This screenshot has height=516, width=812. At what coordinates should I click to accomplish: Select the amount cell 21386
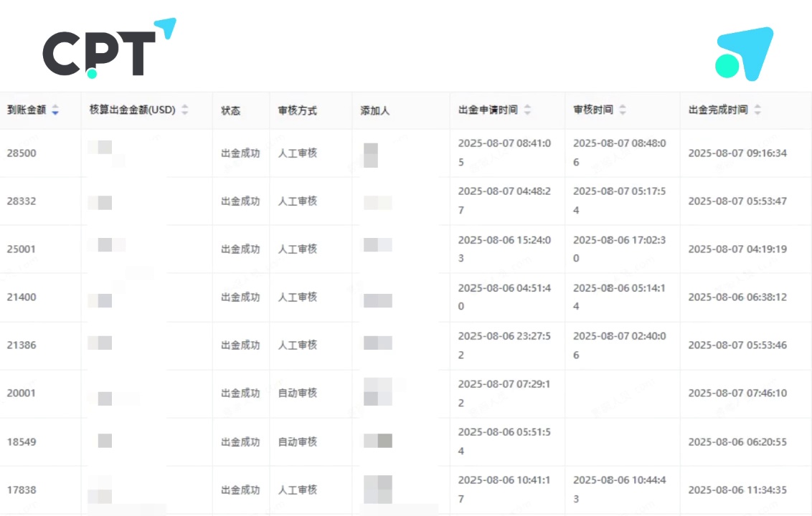pyautogui.click(x=22, y=345)
